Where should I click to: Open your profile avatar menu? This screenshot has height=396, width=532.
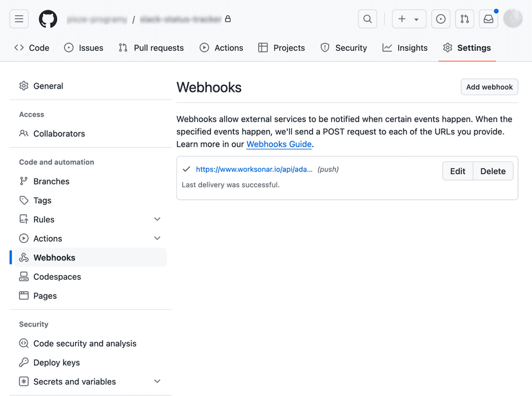click(x=512, y=19)
